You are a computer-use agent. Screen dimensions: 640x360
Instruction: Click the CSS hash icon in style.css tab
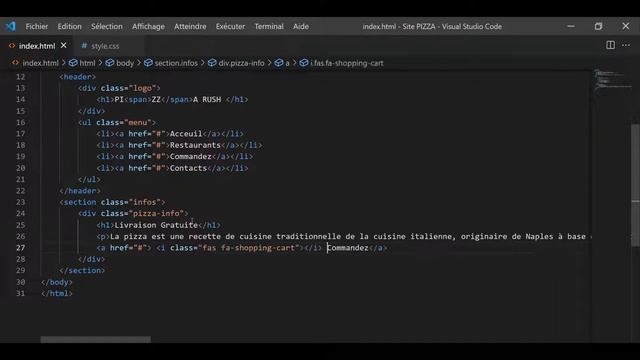[84, 46]
